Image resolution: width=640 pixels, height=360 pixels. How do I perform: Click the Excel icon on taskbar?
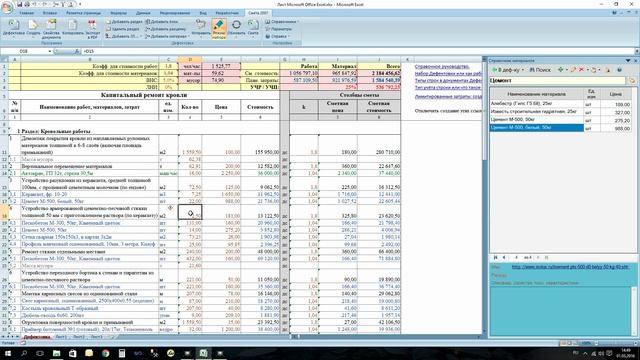pos(203,353)
